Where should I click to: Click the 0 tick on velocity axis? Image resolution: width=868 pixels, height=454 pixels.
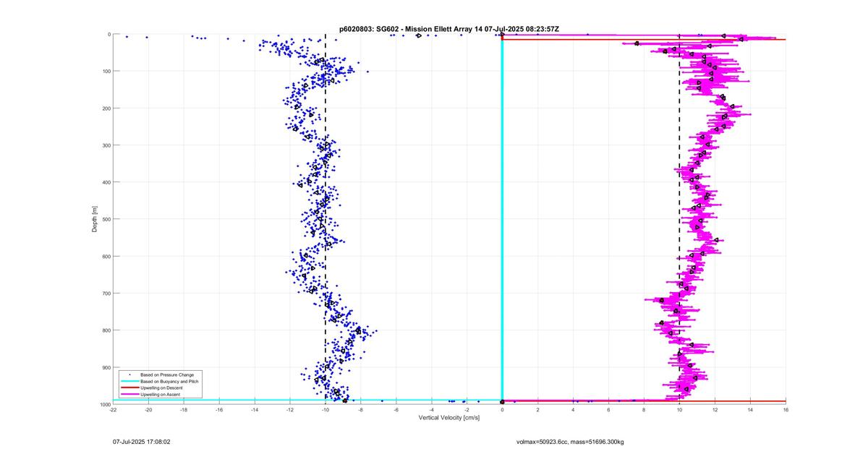coord(503,410)
